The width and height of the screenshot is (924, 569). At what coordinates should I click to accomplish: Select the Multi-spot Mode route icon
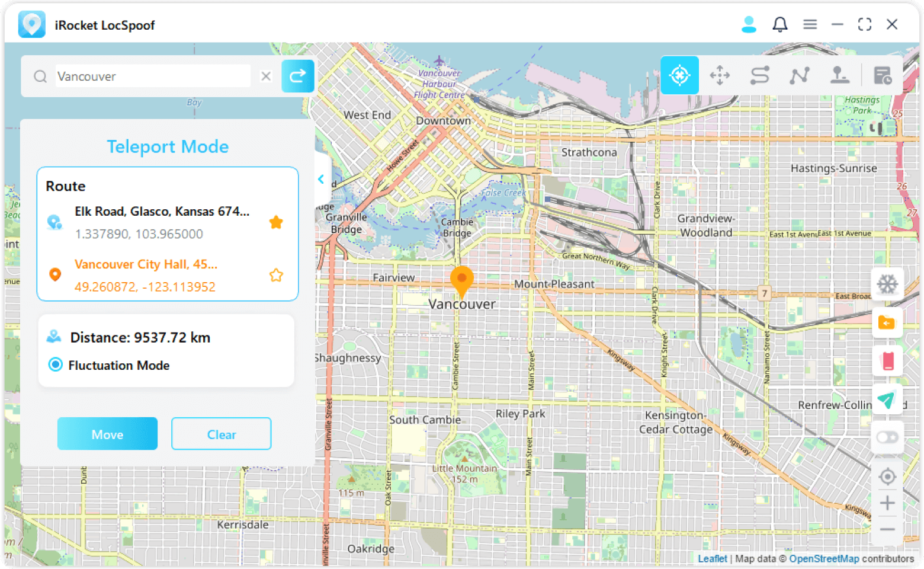[x=800, y=75]
